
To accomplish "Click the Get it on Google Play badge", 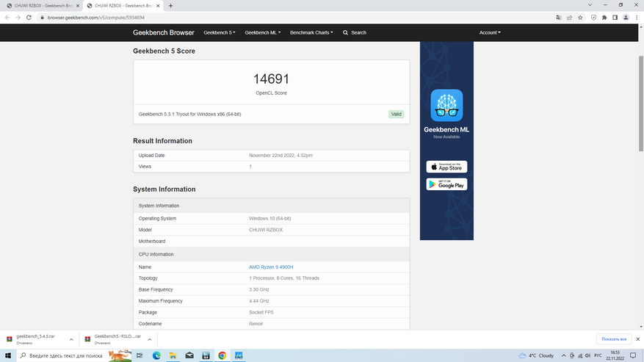I will tap(446, 184).
